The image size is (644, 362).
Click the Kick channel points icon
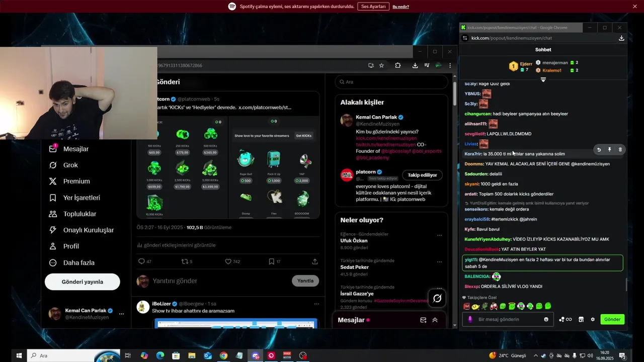point(566,319)
